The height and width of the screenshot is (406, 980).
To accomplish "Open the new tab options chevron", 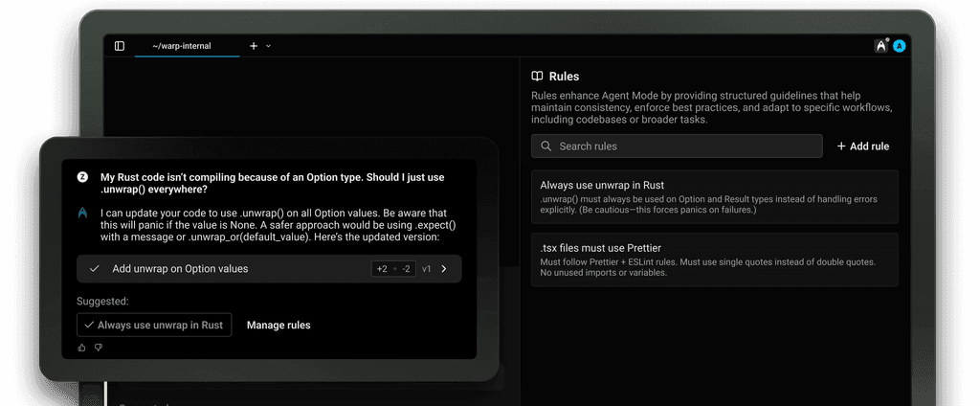I will tap(269, 46).
